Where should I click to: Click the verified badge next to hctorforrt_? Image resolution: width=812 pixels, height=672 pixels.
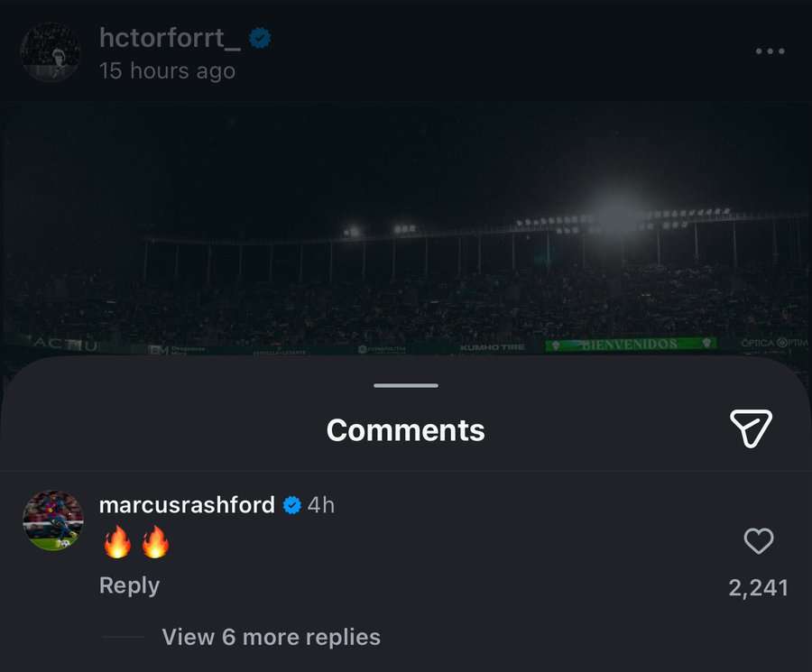coord(261,37)
